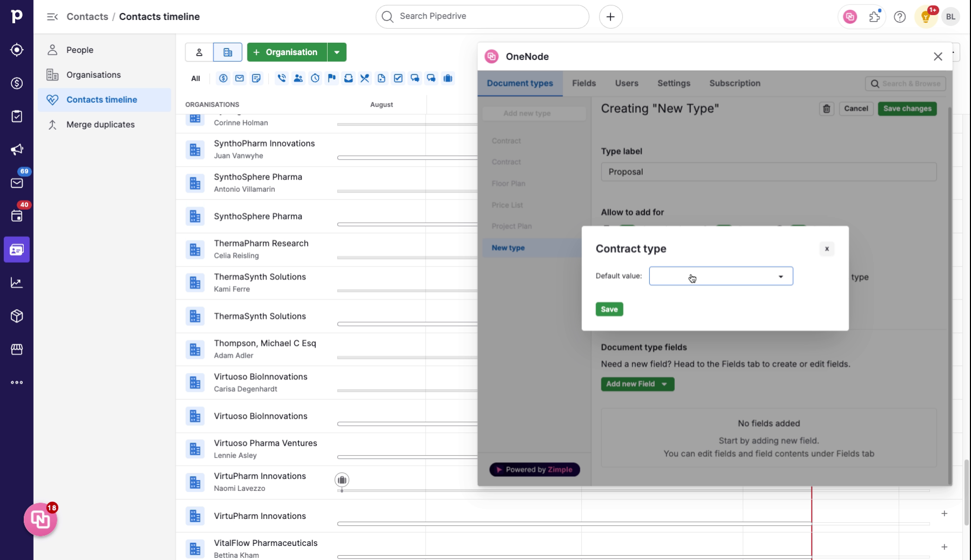This screenshot has height=560, width=971.
Task: Open the More menu with the three dots
Action: pyautogui.click(x=17, y=383)
